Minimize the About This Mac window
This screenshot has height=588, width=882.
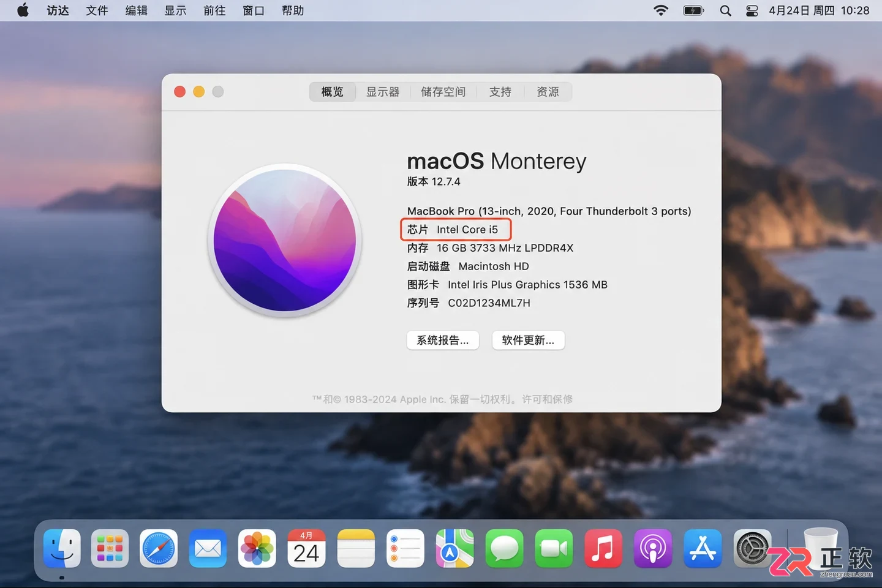pos(199,92)
